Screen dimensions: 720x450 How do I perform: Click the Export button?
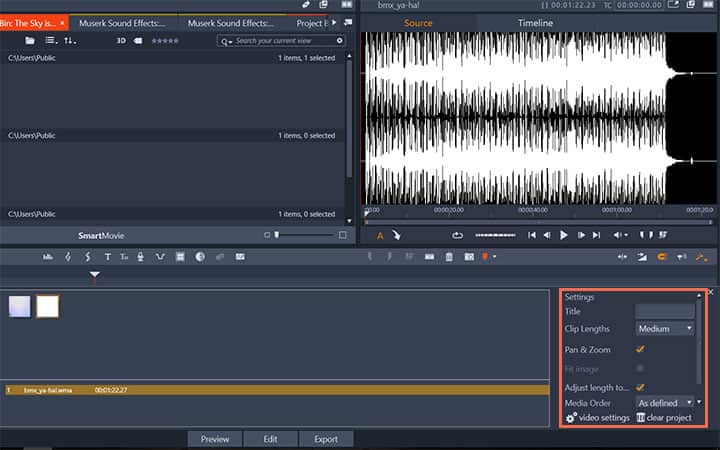pos(326,439)
